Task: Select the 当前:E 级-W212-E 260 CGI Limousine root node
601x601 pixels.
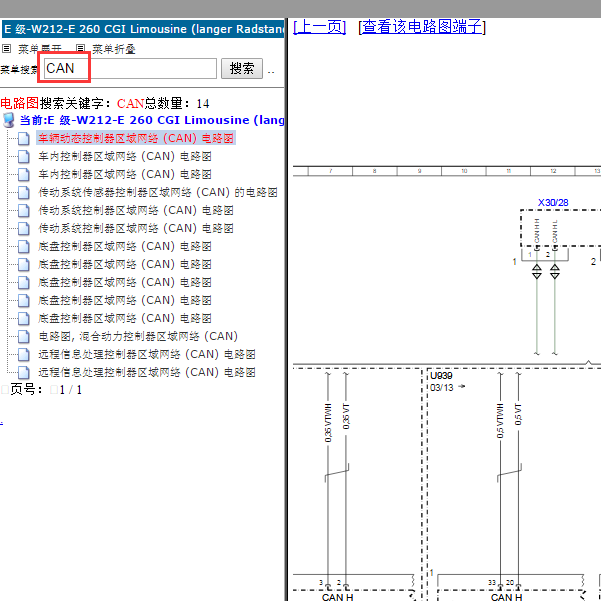Action: pyautogui.click(x=152, y=120)
